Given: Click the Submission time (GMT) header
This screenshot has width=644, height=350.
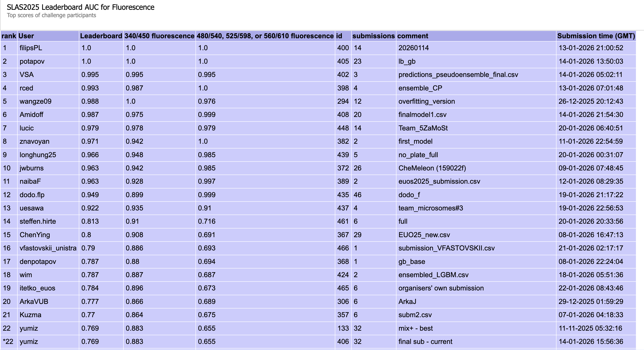Looking at the screenshot, I should (596, 36).
